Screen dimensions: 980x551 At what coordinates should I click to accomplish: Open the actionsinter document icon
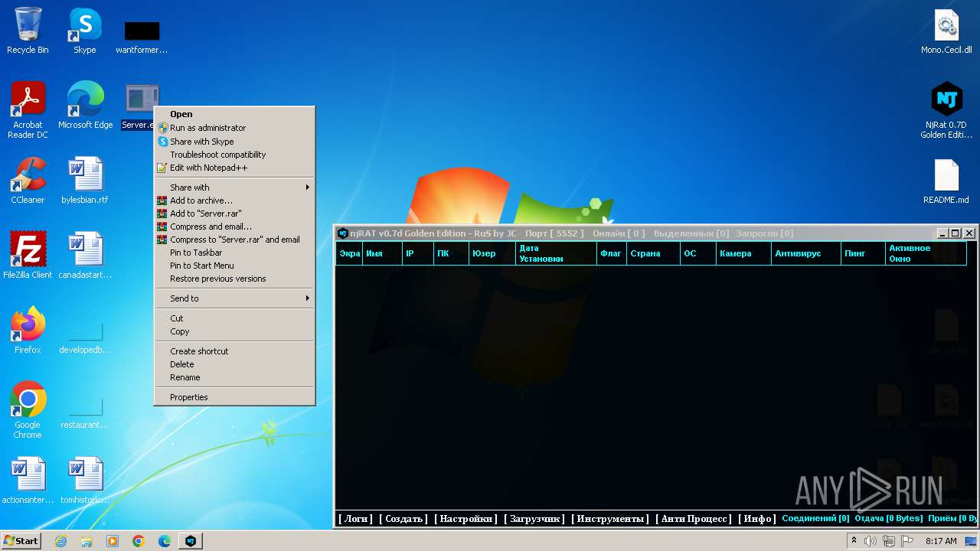(28, 481)
